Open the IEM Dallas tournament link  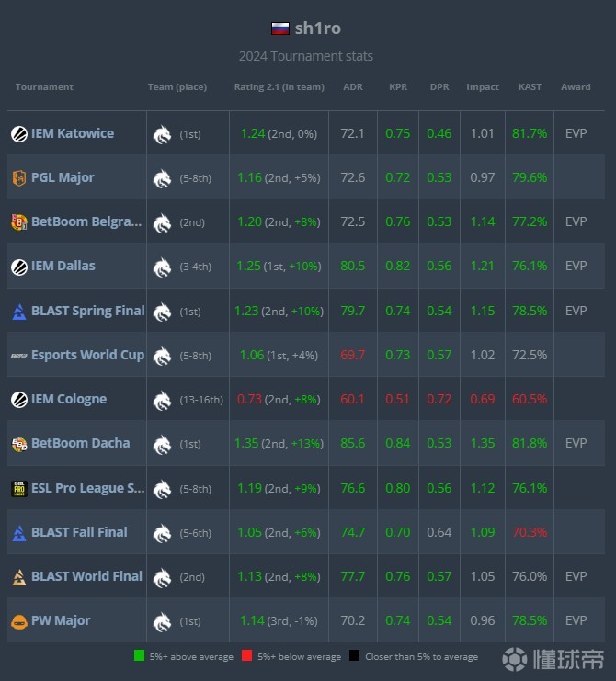tap(63, 266)
